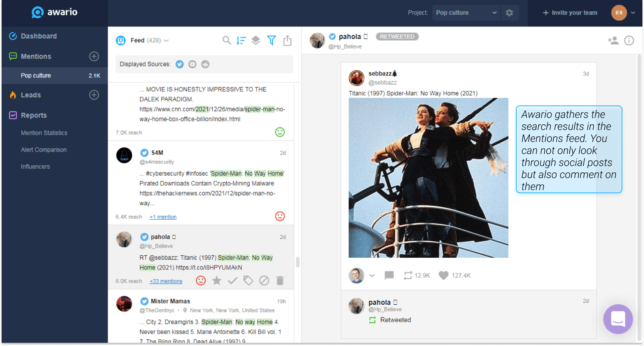Viewport: 644px width, 346px height.
Task: Click the feed list scrollbar
Action: (x=298, y=262)
